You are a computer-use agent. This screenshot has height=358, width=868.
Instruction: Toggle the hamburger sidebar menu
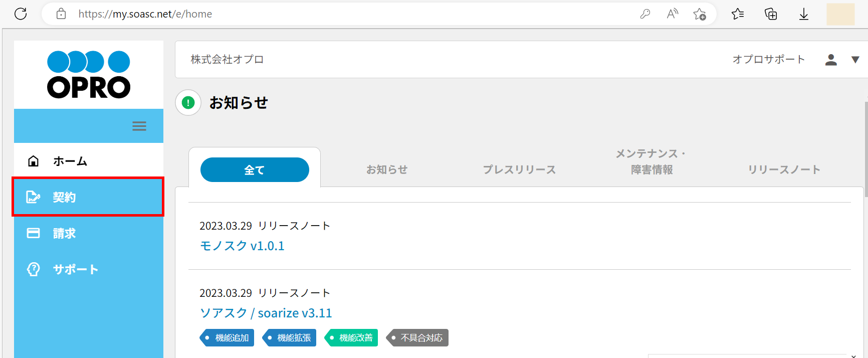(x=139, y=126)
